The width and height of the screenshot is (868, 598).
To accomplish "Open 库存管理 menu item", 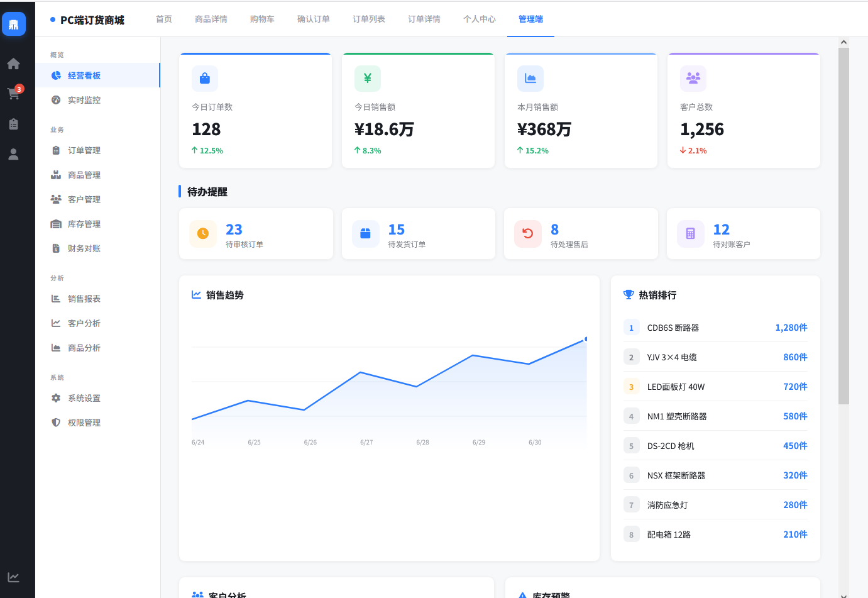I will click(x=97, y=224).
